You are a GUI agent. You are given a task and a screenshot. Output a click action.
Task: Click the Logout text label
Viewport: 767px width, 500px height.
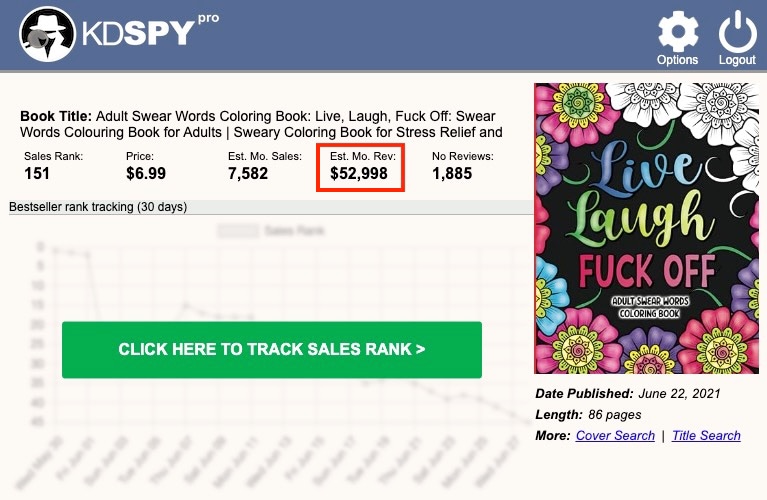[737, 60]
